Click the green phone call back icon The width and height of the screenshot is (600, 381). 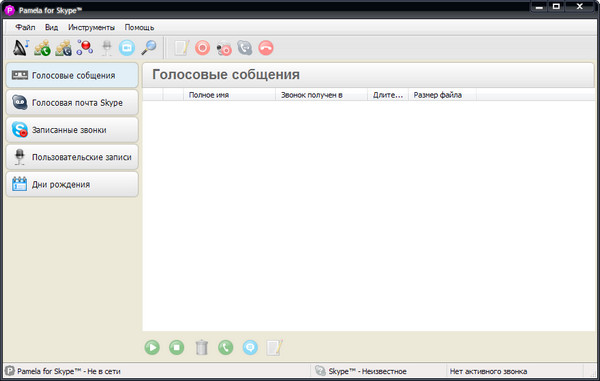tap(226, 347)
